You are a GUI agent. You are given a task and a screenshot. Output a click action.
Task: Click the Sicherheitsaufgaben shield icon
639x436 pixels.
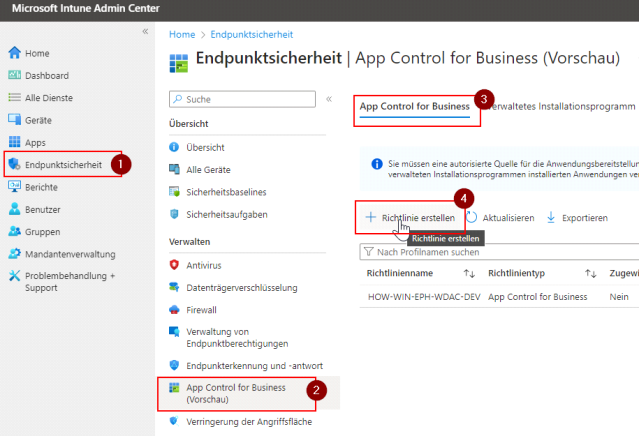pos(174,214)
